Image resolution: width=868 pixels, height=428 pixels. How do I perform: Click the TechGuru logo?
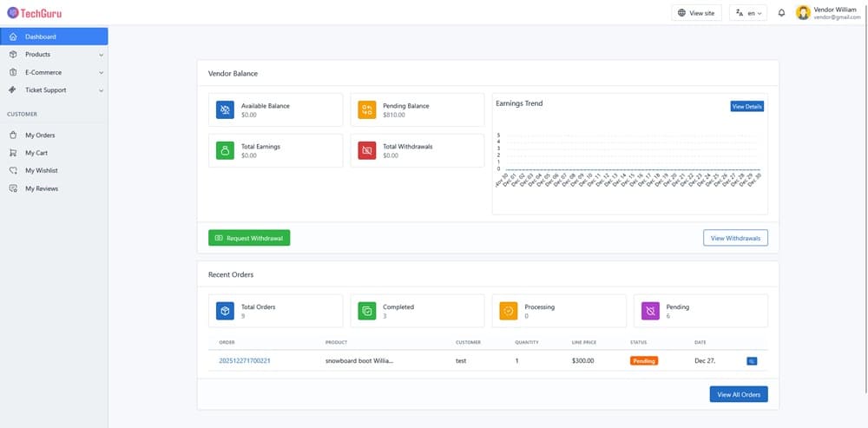click(35, 13)
